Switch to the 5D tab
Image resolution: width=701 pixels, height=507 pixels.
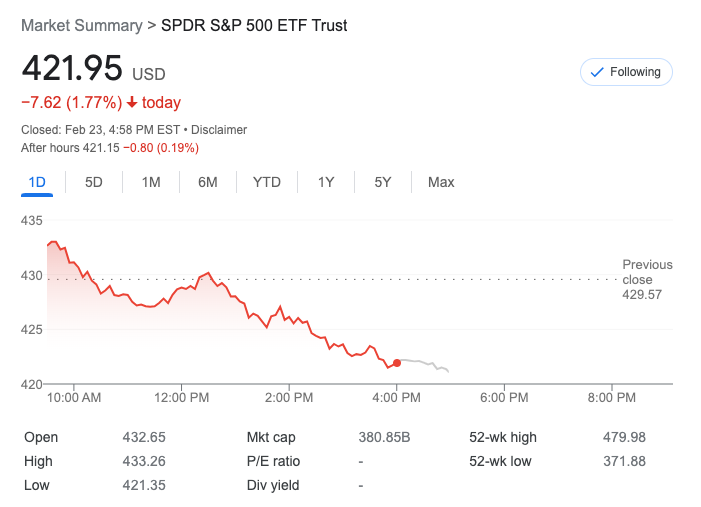click(94, 182)
